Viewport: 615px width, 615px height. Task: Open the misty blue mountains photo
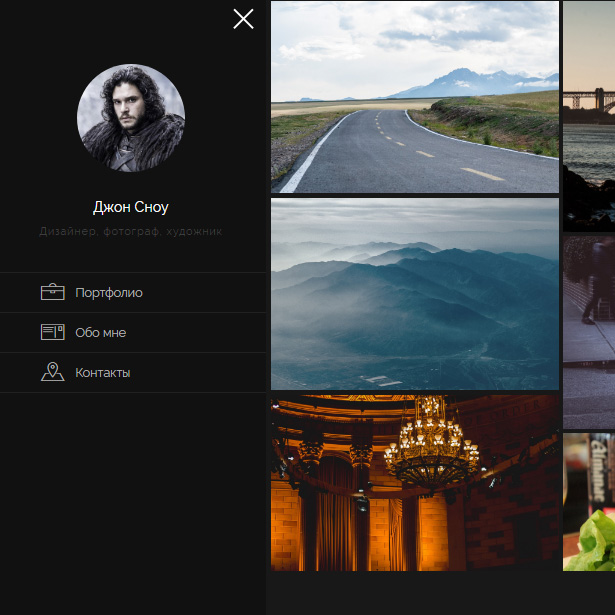pos(415,294)
